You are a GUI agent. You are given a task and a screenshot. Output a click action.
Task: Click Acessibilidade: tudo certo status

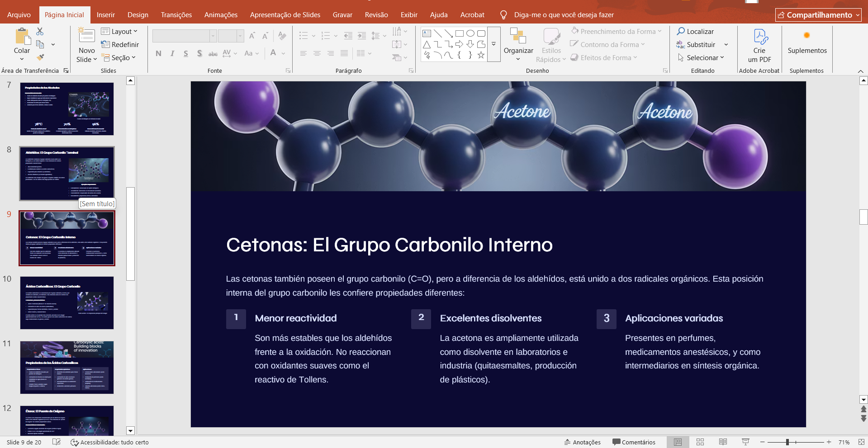[x=109, y=442]
